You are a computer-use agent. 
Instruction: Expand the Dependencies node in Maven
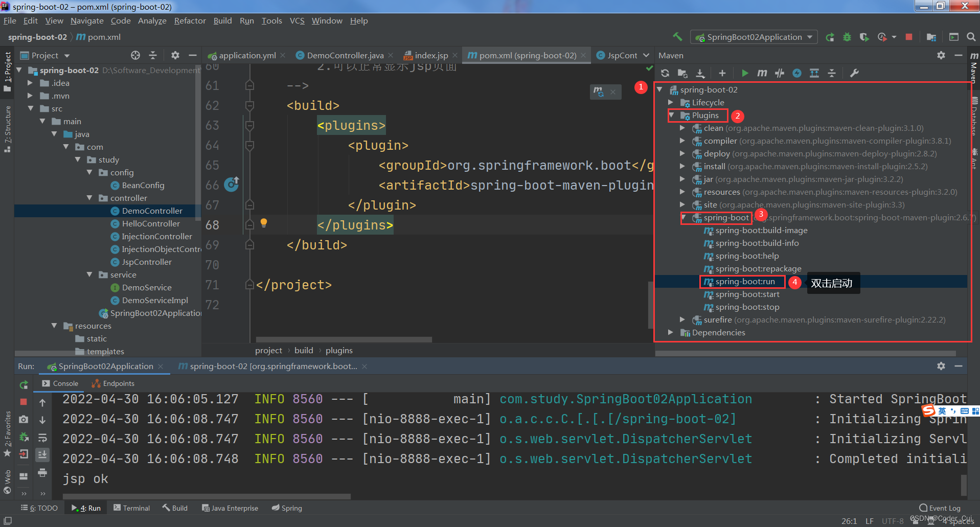[x=671, y=333]
